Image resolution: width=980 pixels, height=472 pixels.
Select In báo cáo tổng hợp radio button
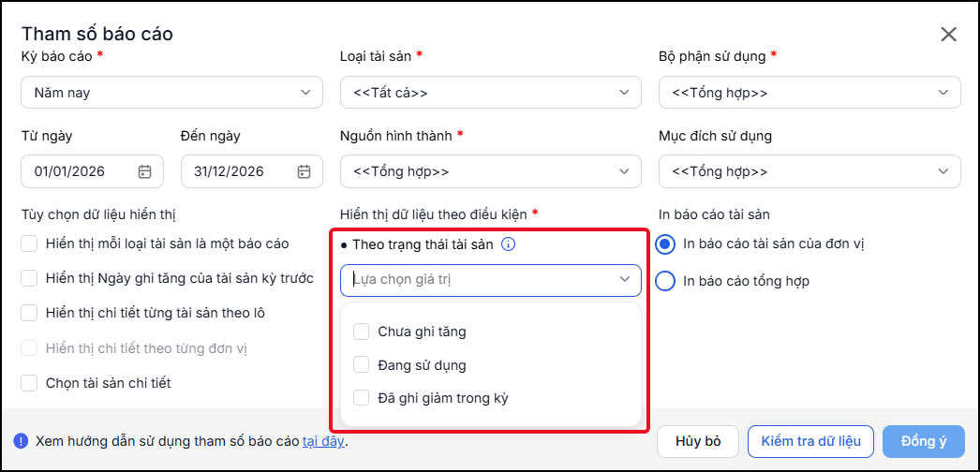pyautogui.click(x=665, y=282)
